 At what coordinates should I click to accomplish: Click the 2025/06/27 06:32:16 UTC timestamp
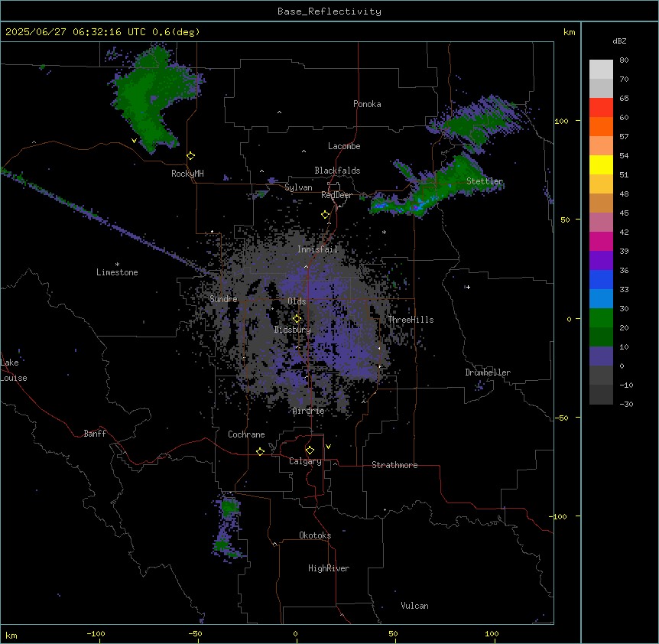pos(76,32)
